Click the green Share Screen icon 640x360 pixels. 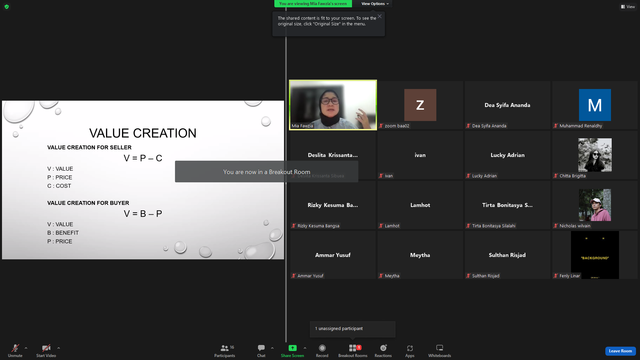click(293, 348)
